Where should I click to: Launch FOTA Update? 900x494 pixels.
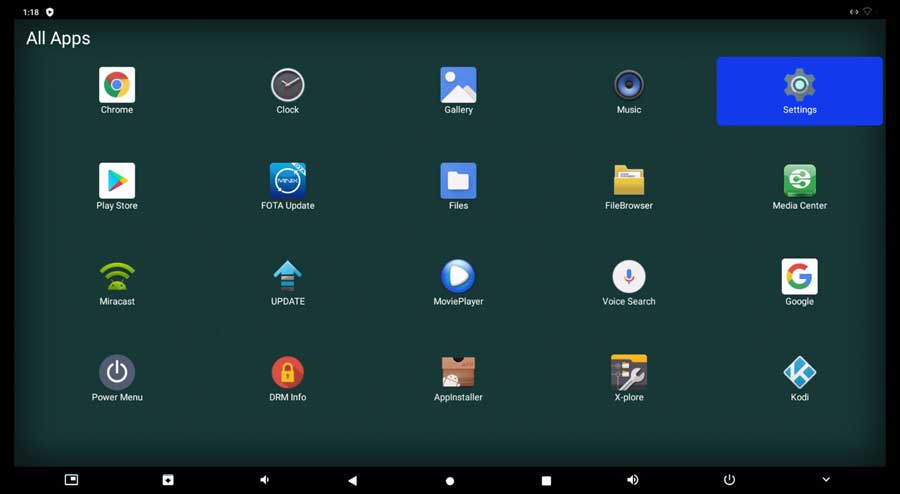pos(288,186)
